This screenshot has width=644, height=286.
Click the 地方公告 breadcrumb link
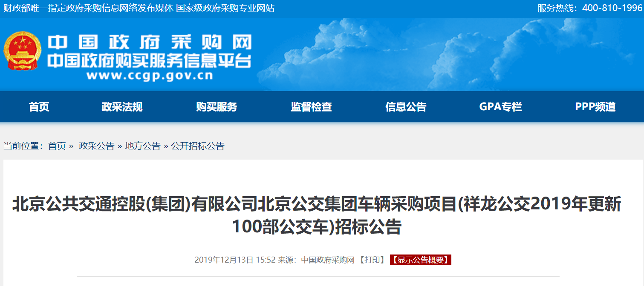(143, 146)
